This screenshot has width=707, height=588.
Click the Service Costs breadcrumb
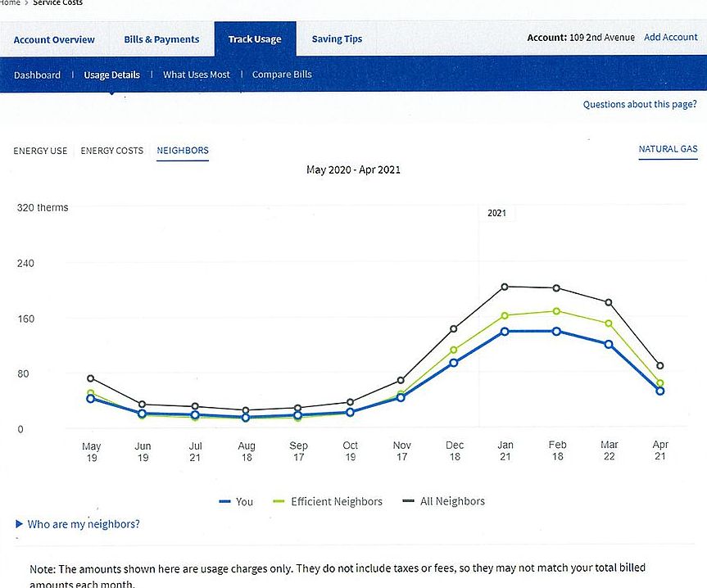click(x=57, y=2)
